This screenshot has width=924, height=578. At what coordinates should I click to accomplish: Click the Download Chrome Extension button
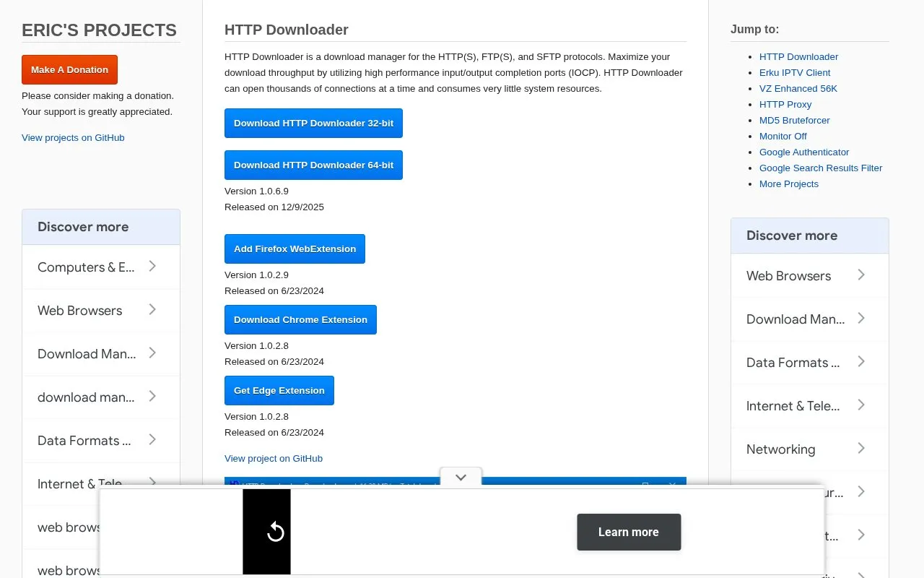[300, 319]
